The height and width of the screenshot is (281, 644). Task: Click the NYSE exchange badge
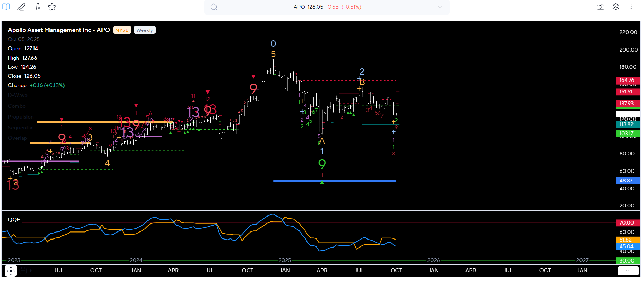[x=122, y=30]
